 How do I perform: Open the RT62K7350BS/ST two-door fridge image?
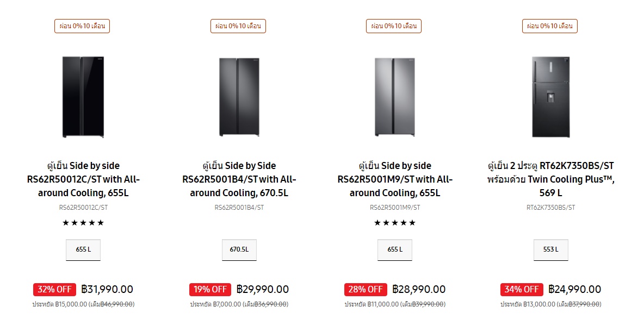[550, 97]
